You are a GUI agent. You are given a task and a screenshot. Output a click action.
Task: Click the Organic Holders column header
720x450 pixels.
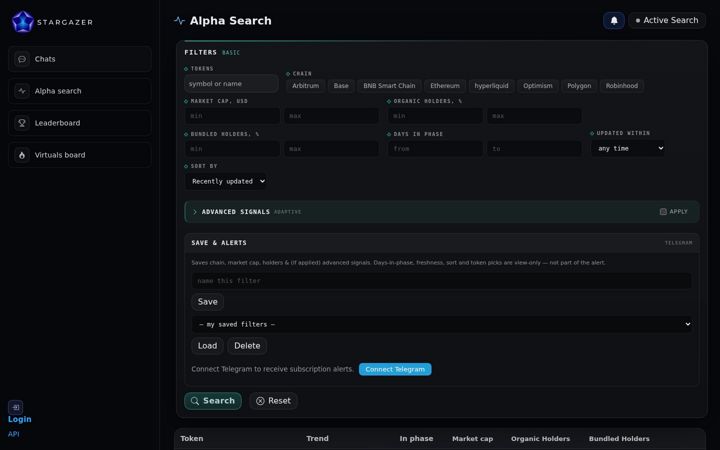pos(540,439)
